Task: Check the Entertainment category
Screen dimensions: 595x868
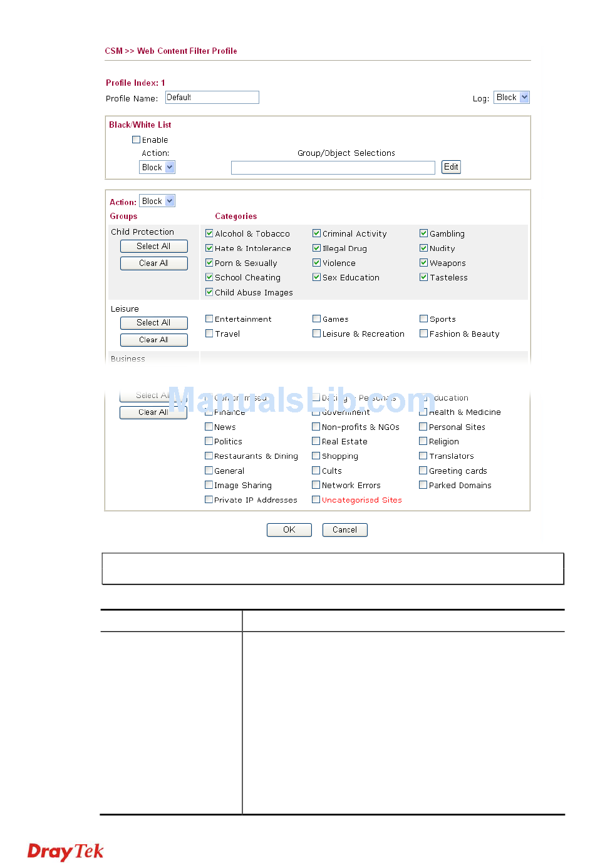Action: [210, 319]
